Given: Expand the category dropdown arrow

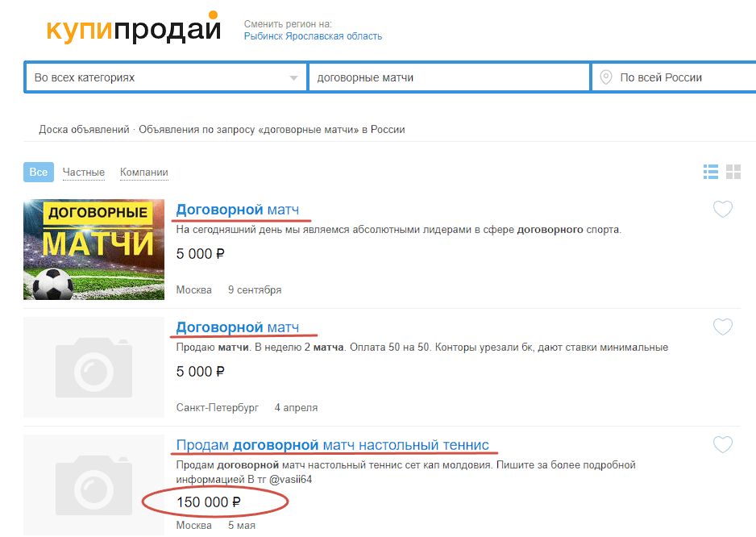Looking at the screenshot, I should coord(293,77).
